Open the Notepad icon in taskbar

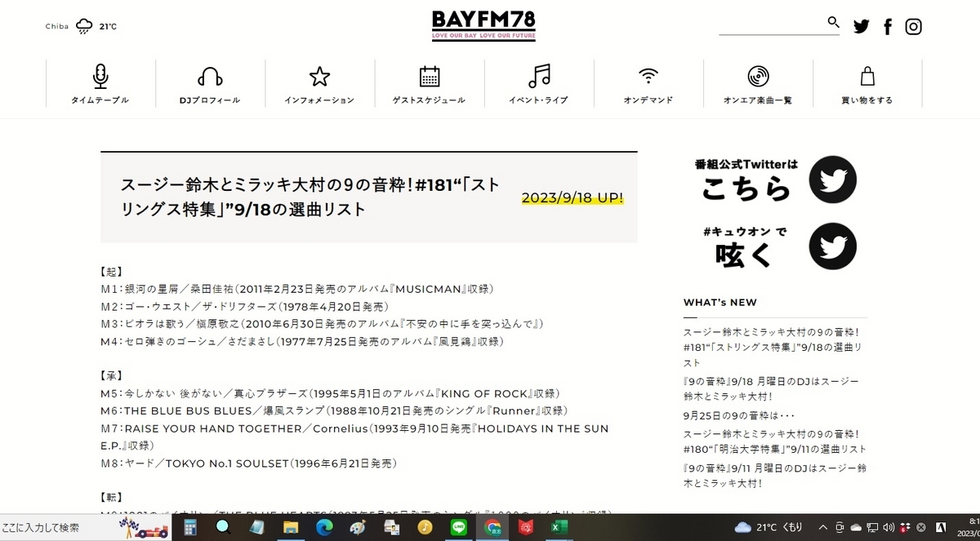pos(256,528)
